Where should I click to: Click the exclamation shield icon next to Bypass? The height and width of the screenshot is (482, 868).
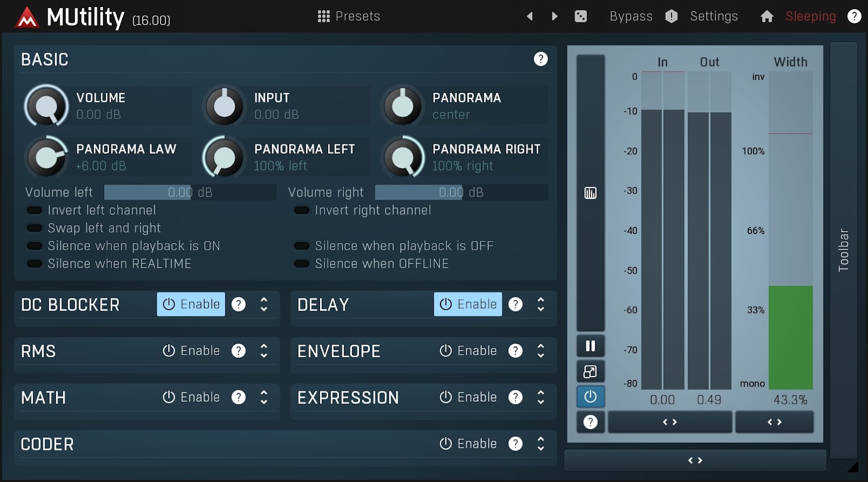[672, 16]
